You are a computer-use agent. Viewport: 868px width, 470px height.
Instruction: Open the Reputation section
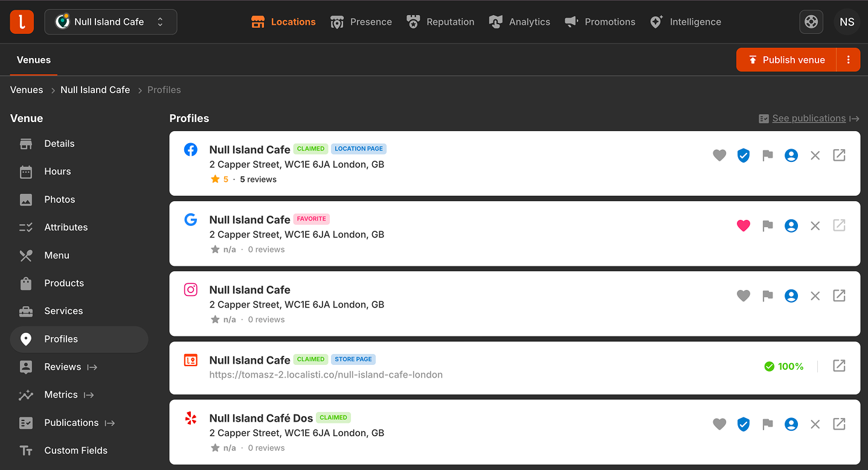pyautogui.click(x=440, y=22)
